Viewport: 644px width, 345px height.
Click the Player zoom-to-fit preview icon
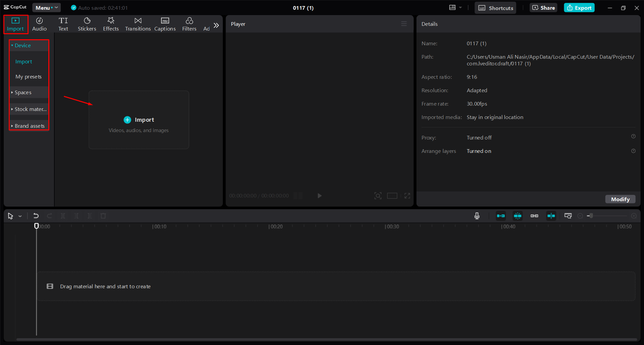[378, 196]
